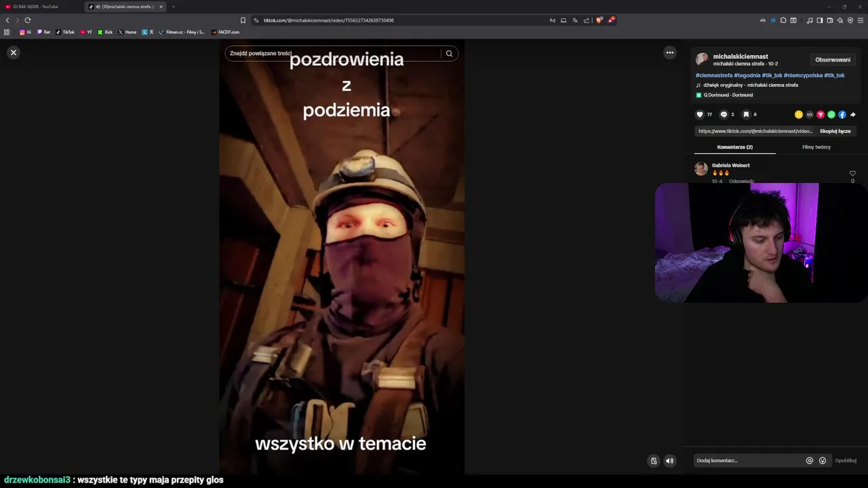
Task: Open the apps grid icon in bookmarks bar
Action: [x=7, y=32]
